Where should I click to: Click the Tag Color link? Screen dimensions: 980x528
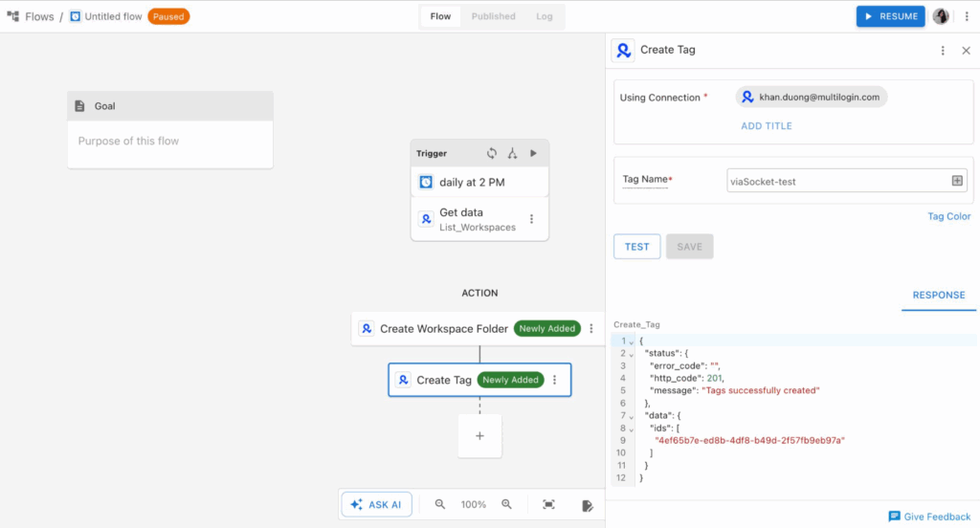[948, 216]
